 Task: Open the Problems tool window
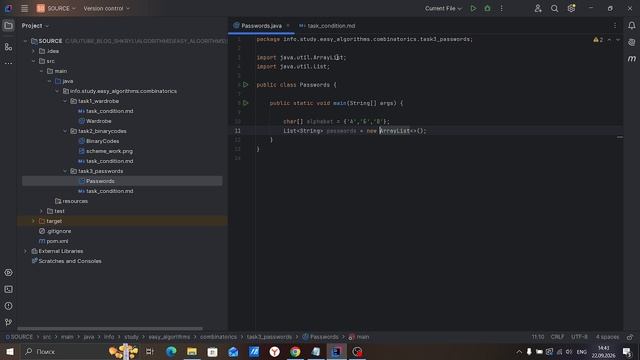(8, 306)
